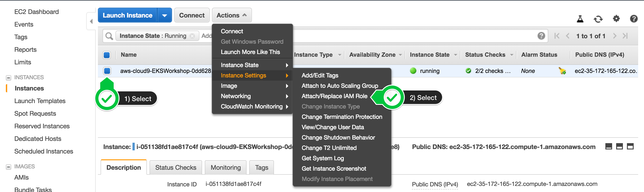The width and height of the screenshot is (644, 192).
Task: Choose Attach/Replace IAM Role menu item
Action: (x=334, y=96)
